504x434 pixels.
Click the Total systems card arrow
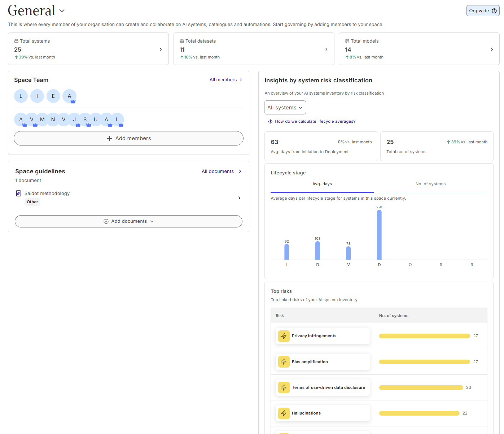[161, 49]
